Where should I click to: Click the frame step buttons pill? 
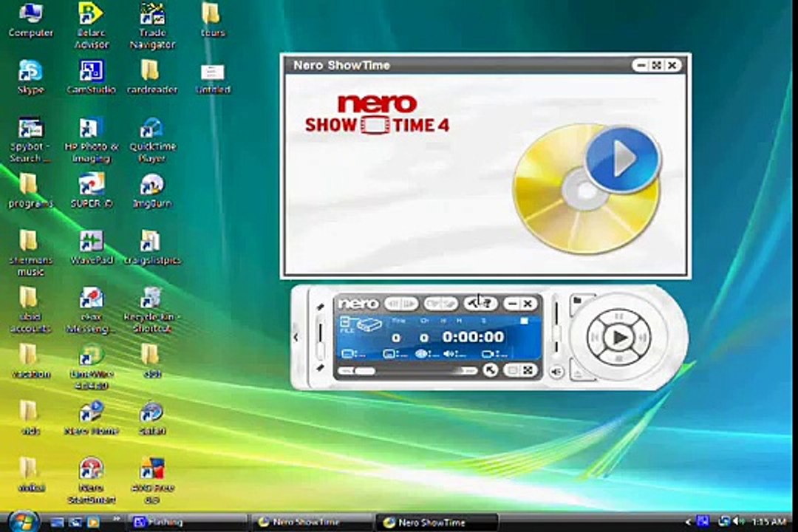click(x=401, y=304)
